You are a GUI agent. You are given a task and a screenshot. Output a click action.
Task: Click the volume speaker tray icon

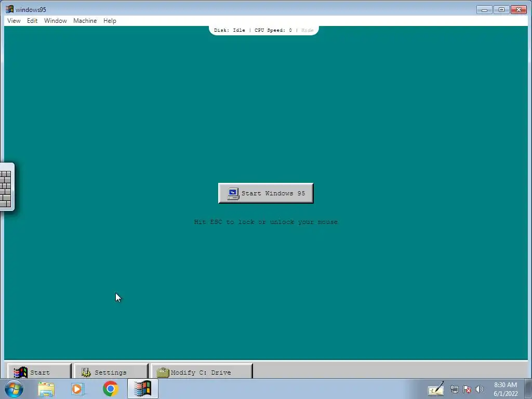480,390
